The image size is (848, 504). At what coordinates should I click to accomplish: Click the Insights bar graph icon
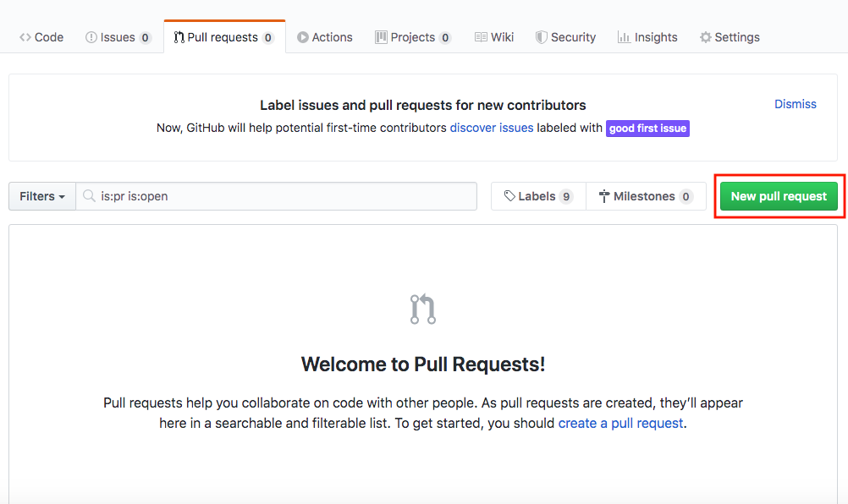click(624, 37)
